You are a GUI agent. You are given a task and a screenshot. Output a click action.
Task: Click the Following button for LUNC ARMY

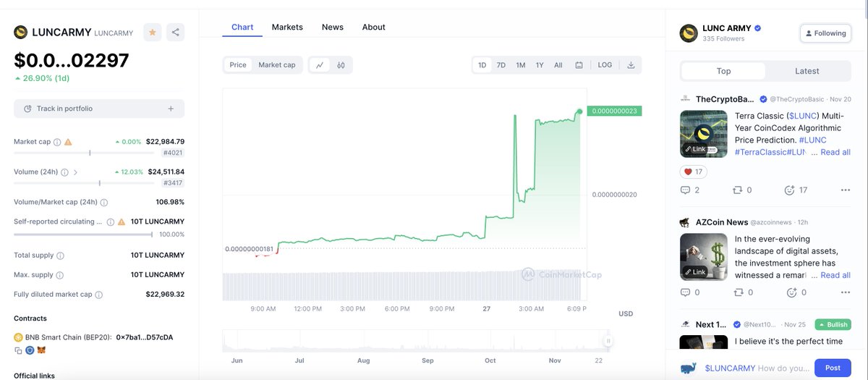point(826,33)
